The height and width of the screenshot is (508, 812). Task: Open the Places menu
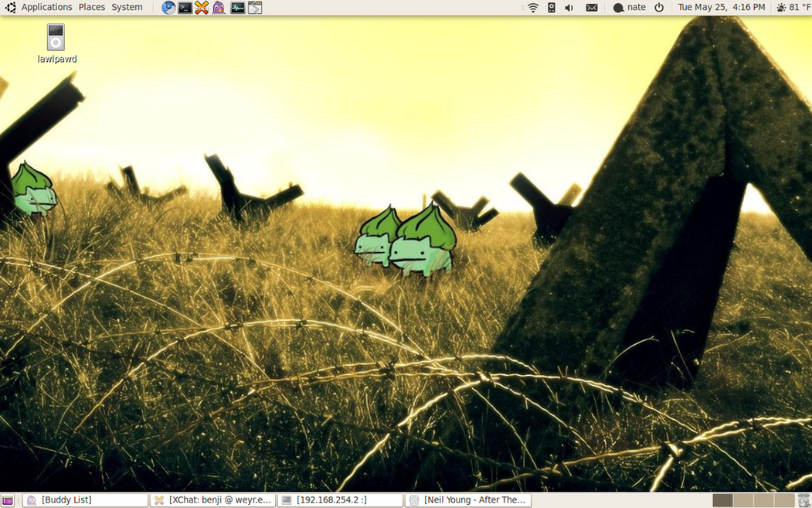[91, 8]
